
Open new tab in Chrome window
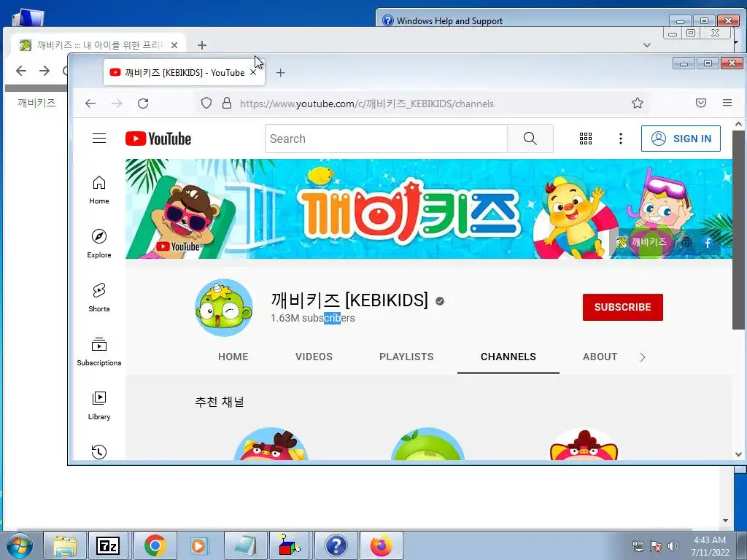(202, 45)
